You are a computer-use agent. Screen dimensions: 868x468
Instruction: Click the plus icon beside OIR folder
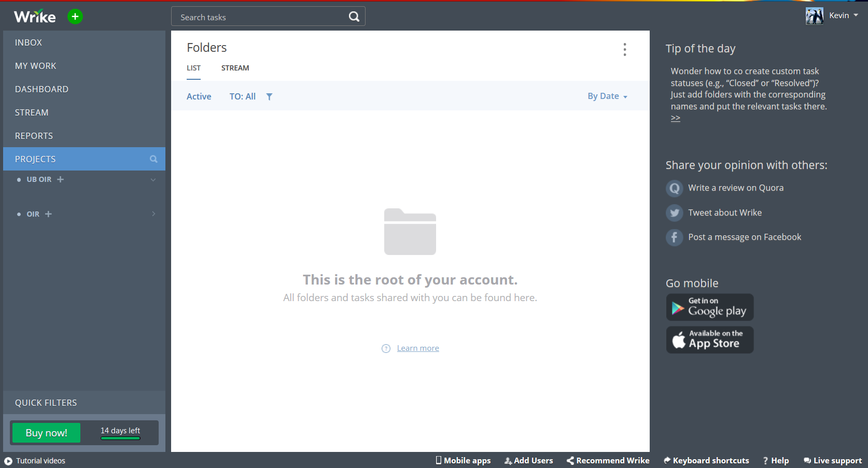tap(49, 214)
